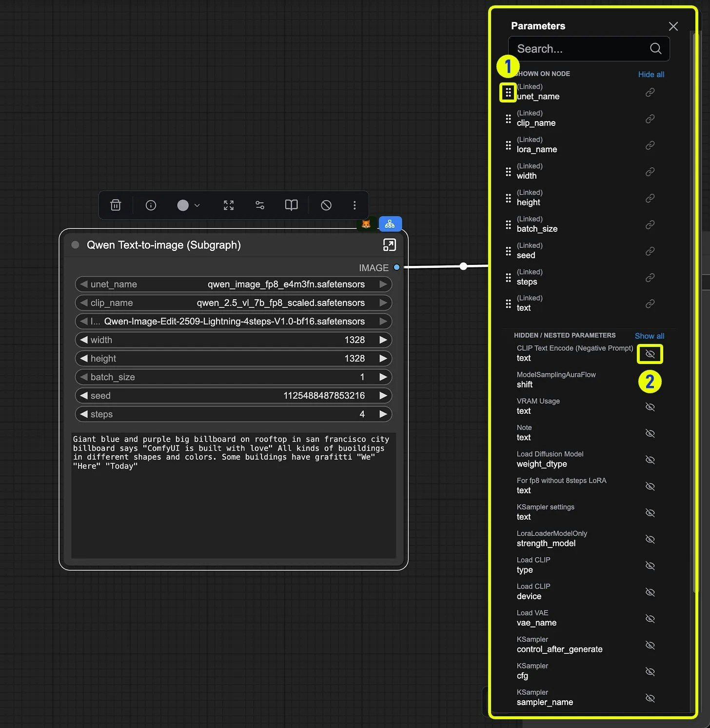Screen dimensions: 710x728
Task: Bypass the node using the prohibit icon
Action: pyautogui.click(x=326, y=205)
